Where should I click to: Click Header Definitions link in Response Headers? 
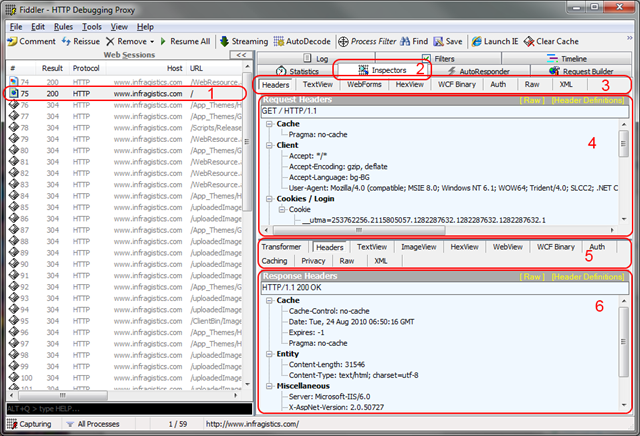[x=588, y=277]
